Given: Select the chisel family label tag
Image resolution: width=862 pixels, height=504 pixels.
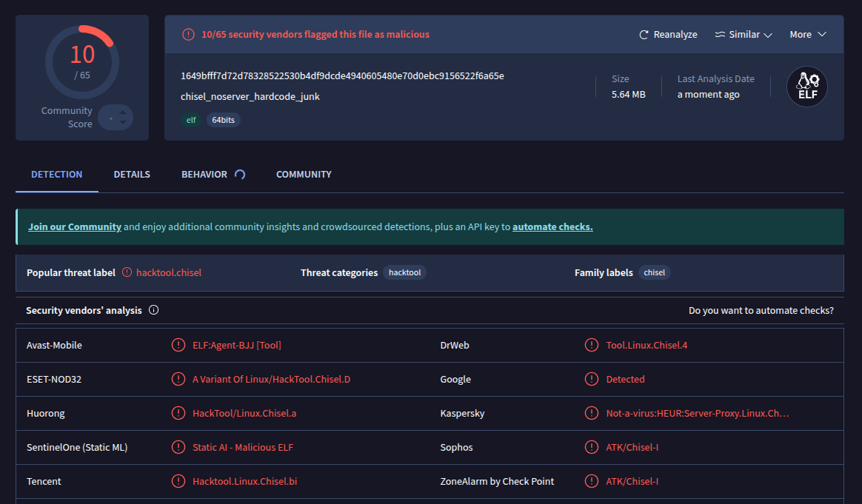Looking at the screenshot, I should [x=654, y=272].
